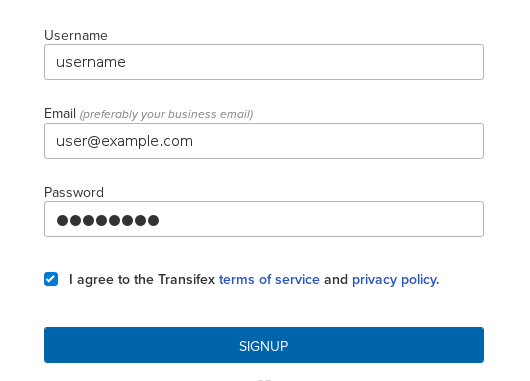This screenshot has height=381, width=530.
Task: Click the 'preferably your business email' hint
Action: [166, 114]
